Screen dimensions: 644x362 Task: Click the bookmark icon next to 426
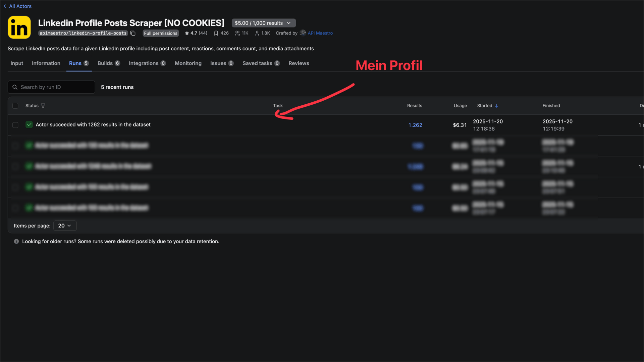pyautogui.click(x=216, y=33)
